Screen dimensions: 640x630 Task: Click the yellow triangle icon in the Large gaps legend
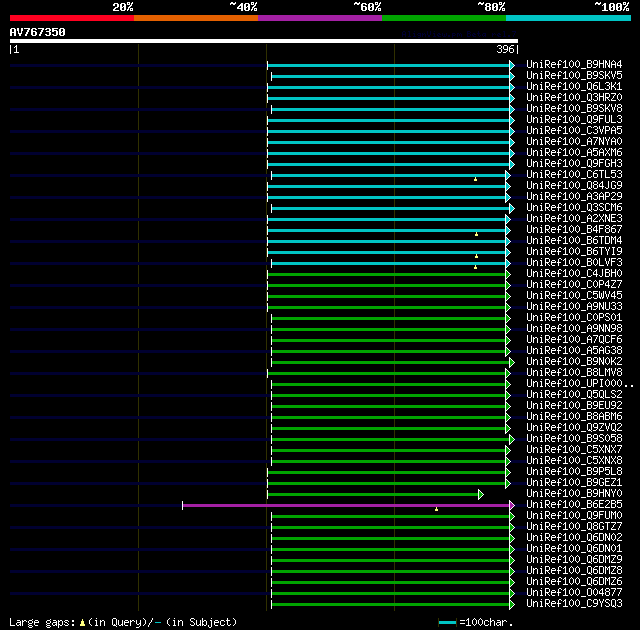tap(82, 623)
